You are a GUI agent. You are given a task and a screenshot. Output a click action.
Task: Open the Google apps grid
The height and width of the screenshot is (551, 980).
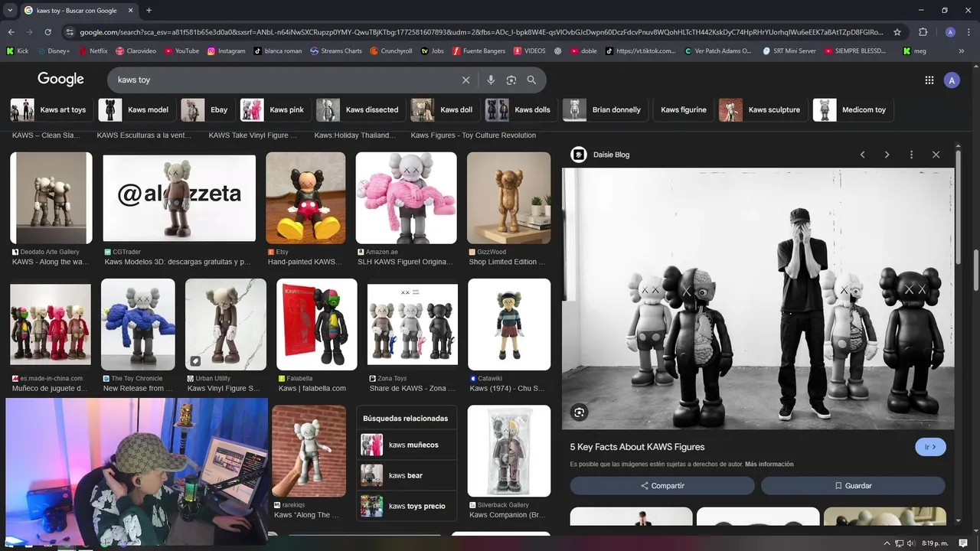[929, 80]
